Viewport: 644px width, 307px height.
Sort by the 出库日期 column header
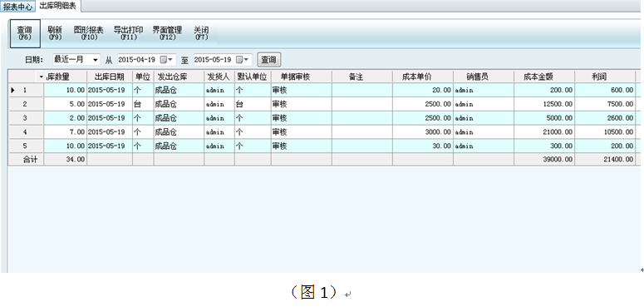109,77
